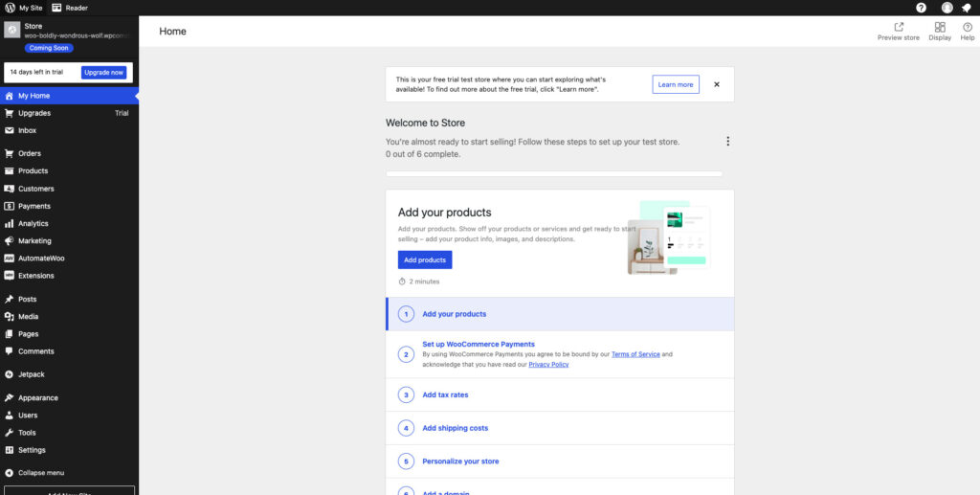Viewport: 980px width, 495px height.
Task: Click the Store site icon thumbnail
Action: coord(11,30)
